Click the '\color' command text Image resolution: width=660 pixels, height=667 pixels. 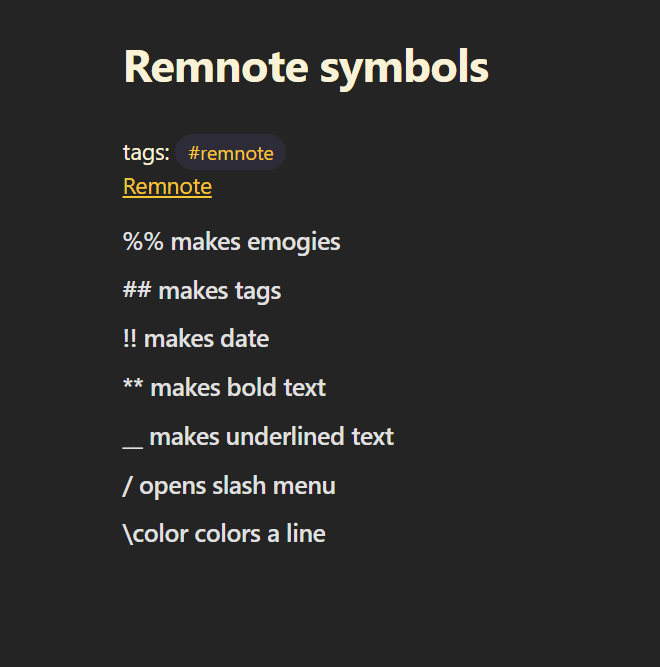155,534
